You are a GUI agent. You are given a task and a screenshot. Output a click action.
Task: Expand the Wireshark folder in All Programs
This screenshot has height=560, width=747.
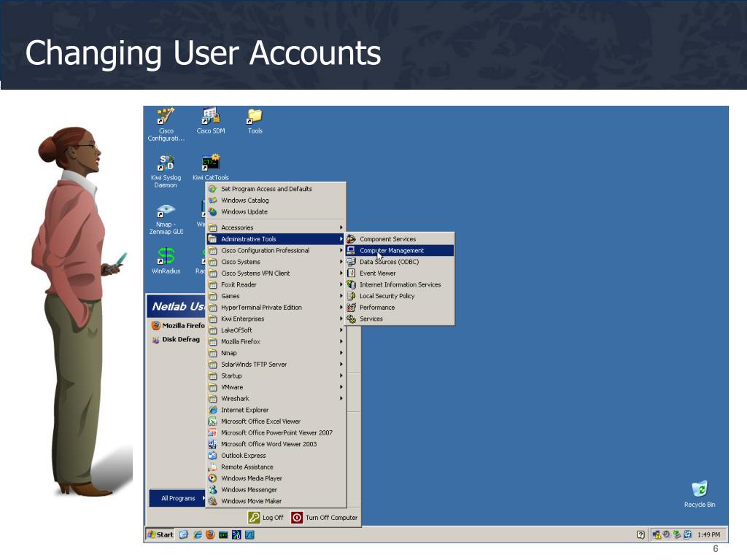[276, 399]
